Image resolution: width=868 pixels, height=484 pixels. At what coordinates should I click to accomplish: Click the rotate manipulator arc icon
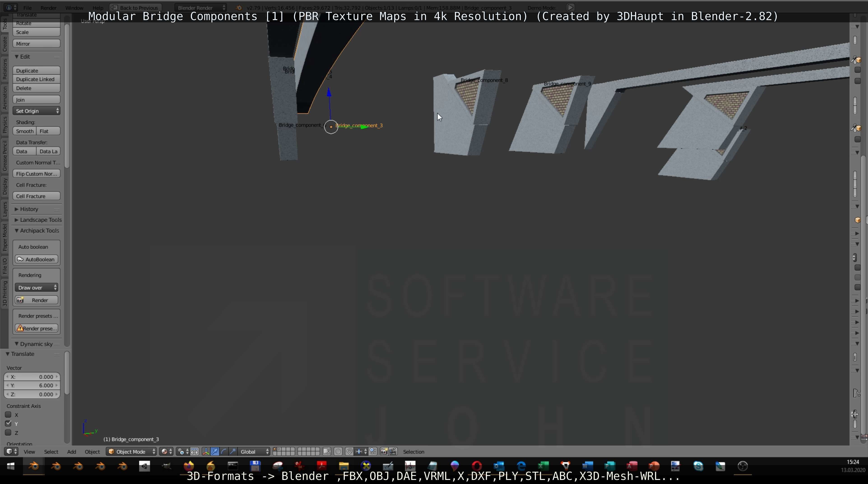click(224, 452)
